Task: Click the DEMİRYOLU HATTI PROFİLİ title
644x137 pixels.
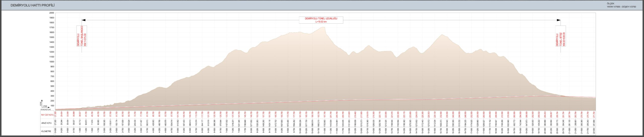Action: click(x=32, y=5)
